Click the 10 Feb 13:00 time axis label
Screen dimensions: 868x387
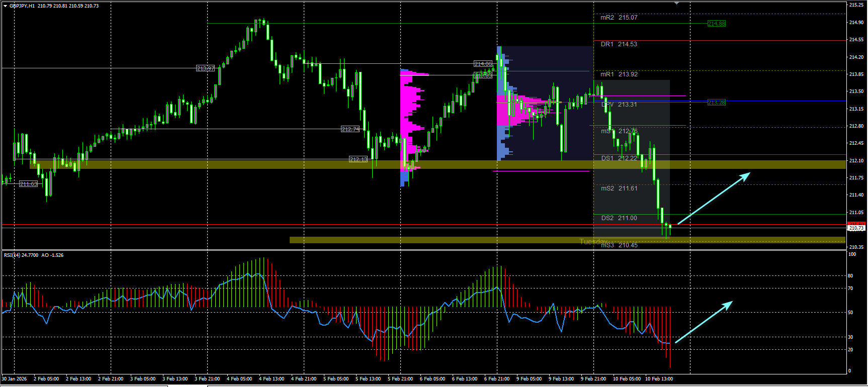659,379
